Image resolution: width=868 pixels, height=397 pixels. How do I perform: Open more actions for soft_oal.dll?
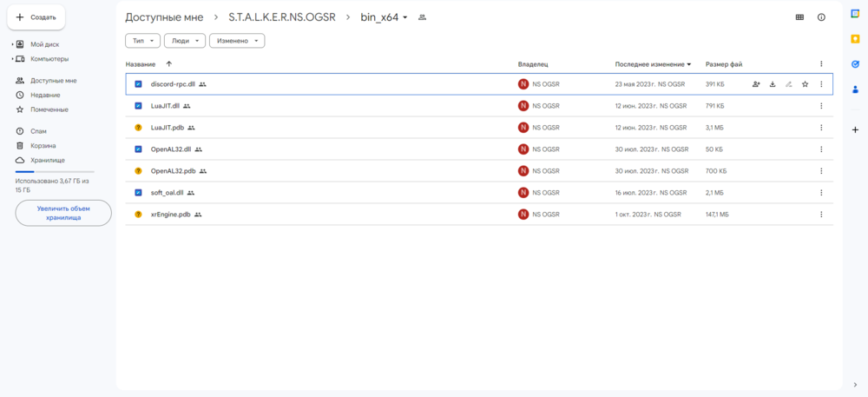tap(821, 193)
